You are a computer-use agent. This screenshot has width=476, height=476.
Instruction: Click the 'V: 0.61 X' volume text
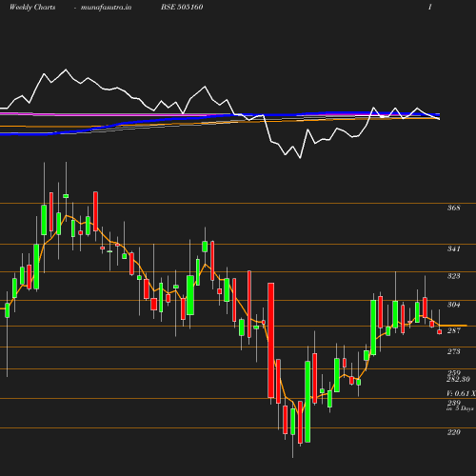461,393
